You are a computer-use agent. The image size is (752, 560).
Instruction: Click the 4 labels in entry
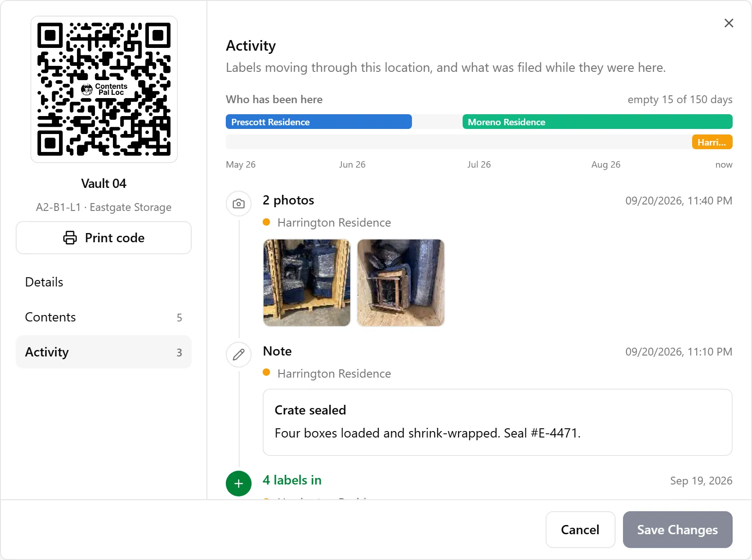[292, 480]
